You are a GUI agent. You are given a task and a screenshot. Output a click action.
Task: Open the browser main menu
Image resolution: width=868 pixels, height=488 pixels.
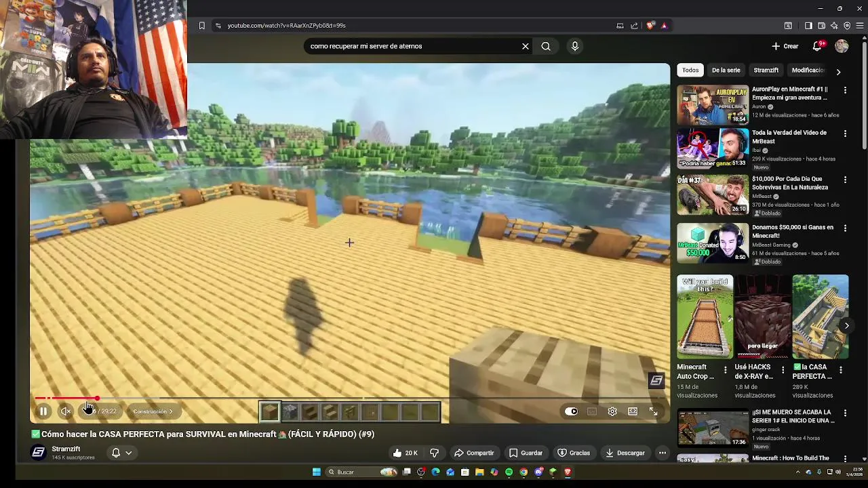tap(860, 26)
